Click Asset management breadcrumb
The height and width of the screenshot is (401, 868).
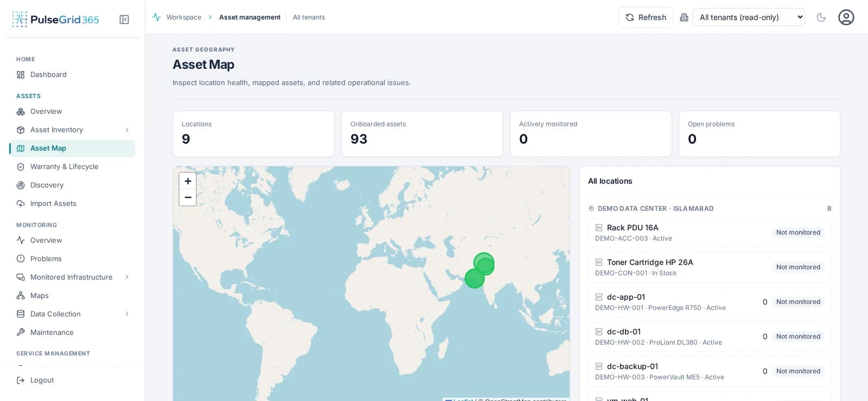(250, 17)
